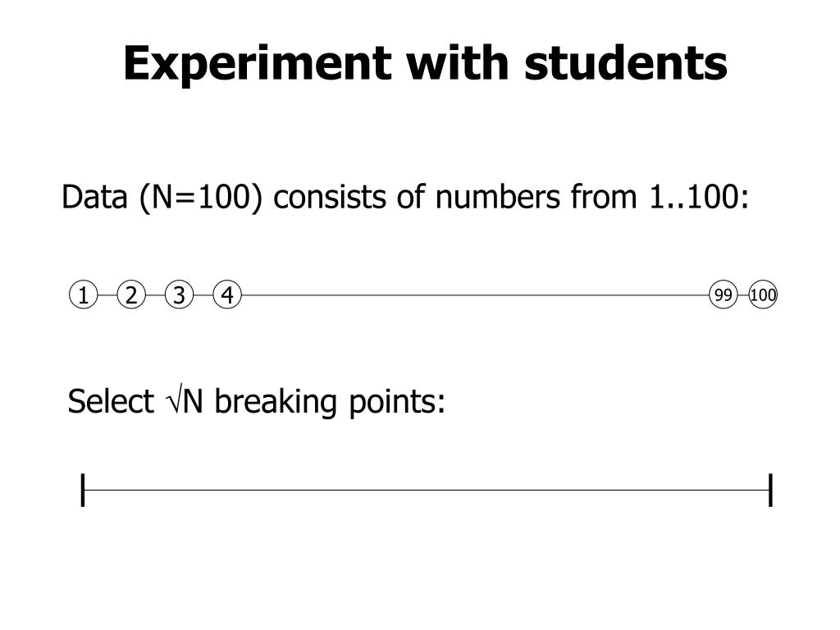Click the connector between circles 2 and 3
Image resolution: width=840 pixels, height=630 pixels.
[x=155, y=294]
